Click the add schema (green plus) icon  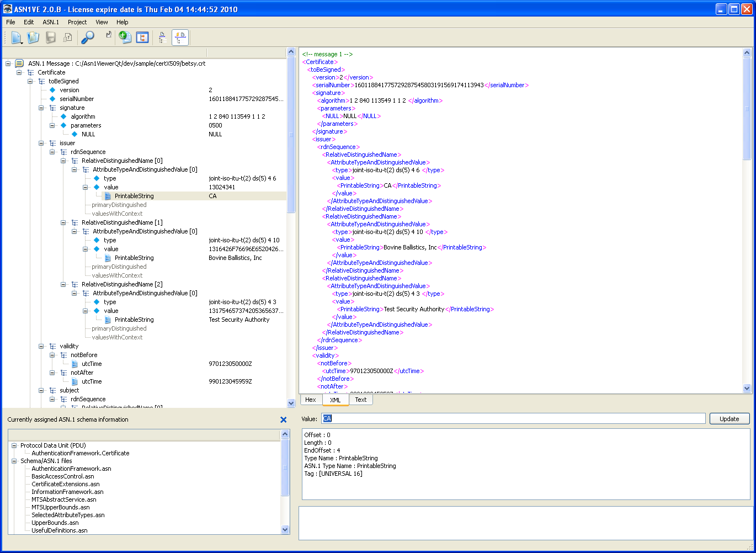tap(125, 37)
